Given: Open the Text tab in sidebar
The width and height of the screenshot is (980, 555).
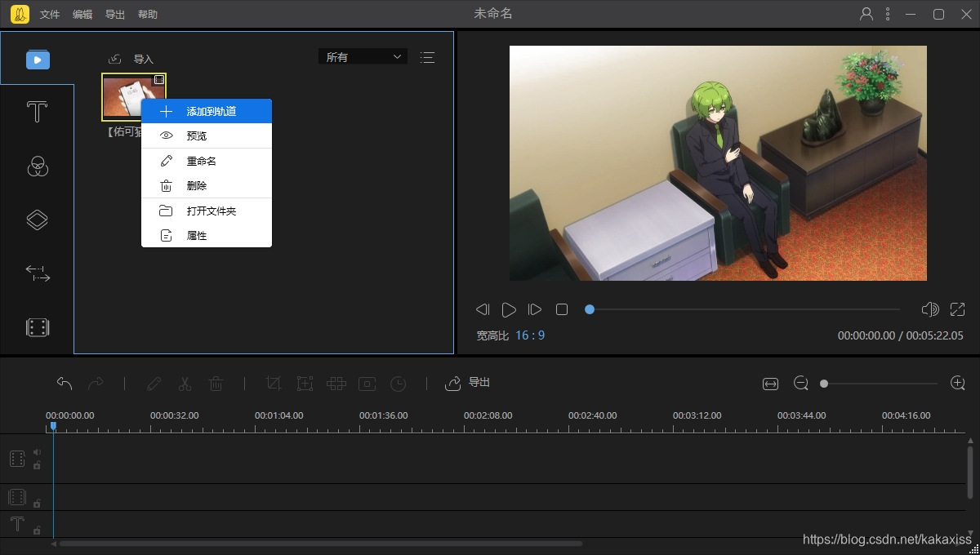Looking at the screenshot, I should [37, 112].
